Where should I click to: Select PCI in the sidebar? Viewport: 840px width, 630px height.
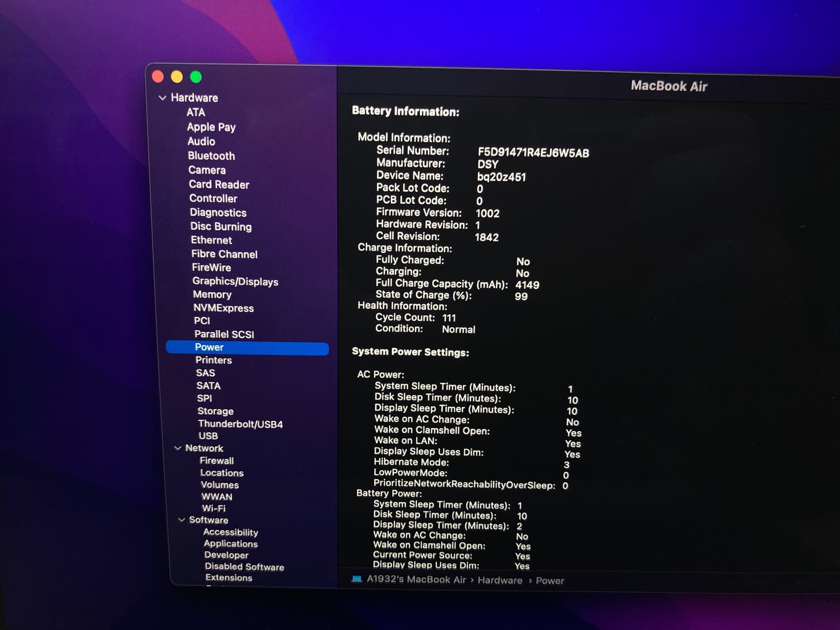tap(202, 321)
